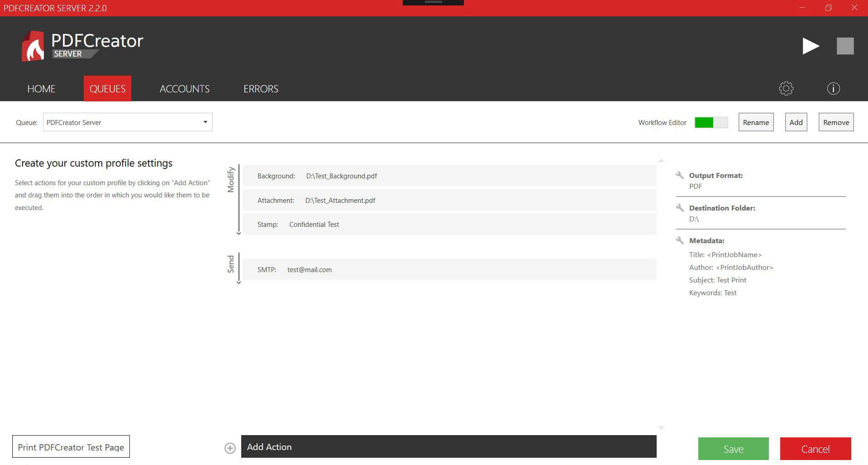Click the Send section label
The width and height of the screenshot is (868, 465).
231,264
